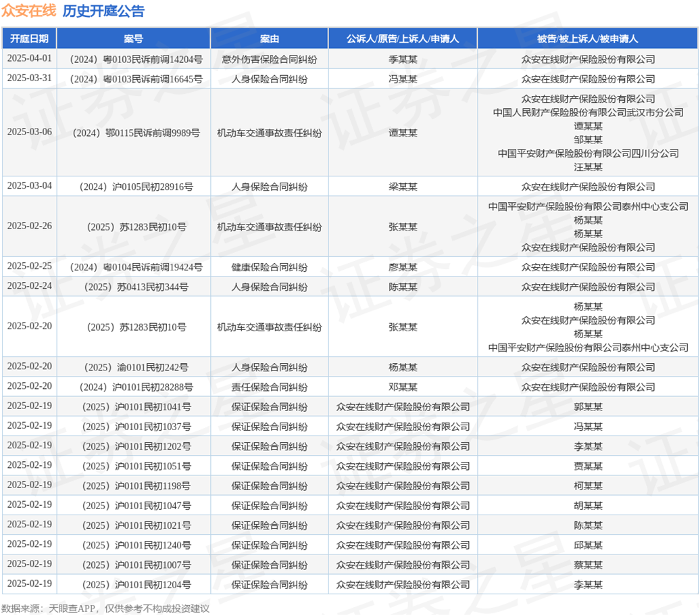Click date cell 2025-02-26
Screen dimensions: 700x616
click(x=30, y=226)
